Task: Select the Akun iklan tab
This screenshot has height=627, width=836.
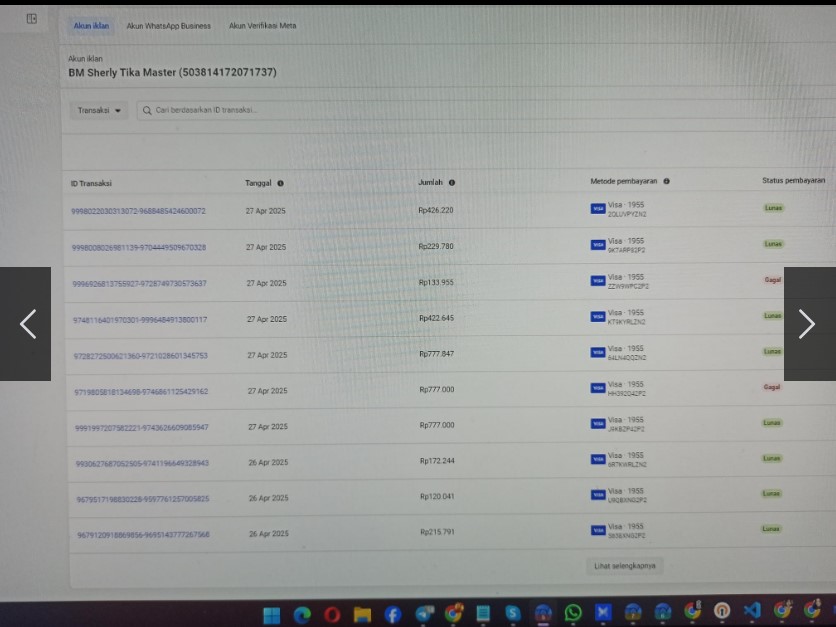Action: [91, 26]
